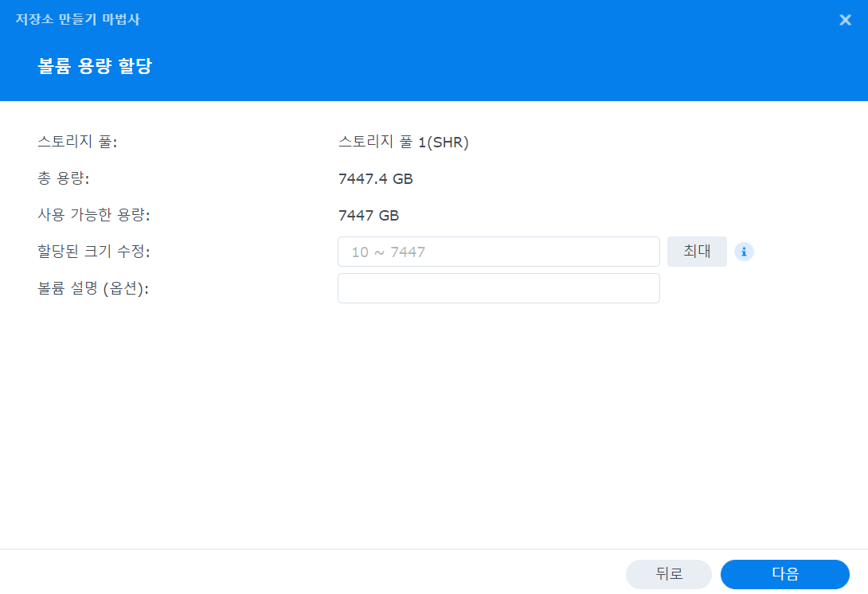Click the 최대 button to set maximum size

tap(697, 252)
